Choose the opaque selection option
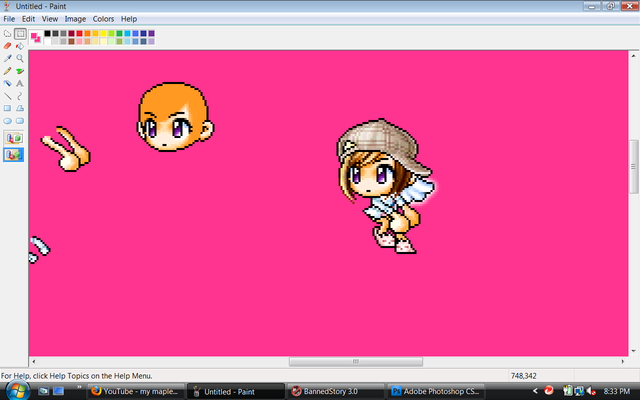Viewport: 640px width, 400px height. (13, 138)
